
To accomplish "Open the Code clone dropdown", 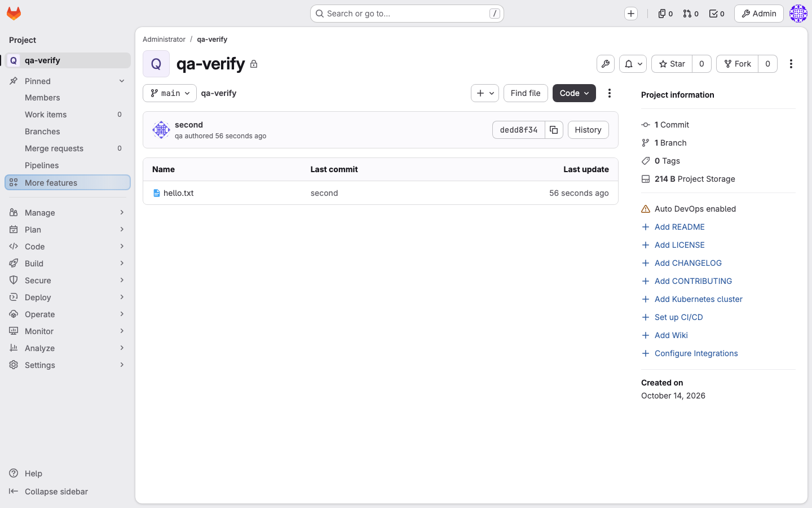I will [x=574, y=93].
